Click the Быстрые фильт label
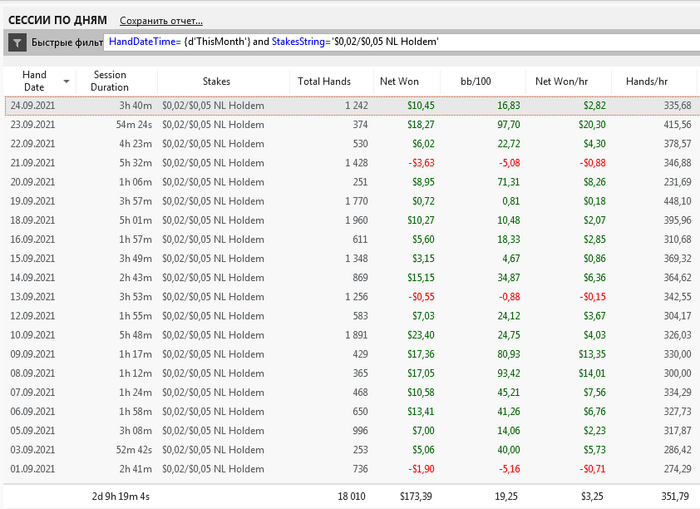Screen dimensions: 700x509 66,42
